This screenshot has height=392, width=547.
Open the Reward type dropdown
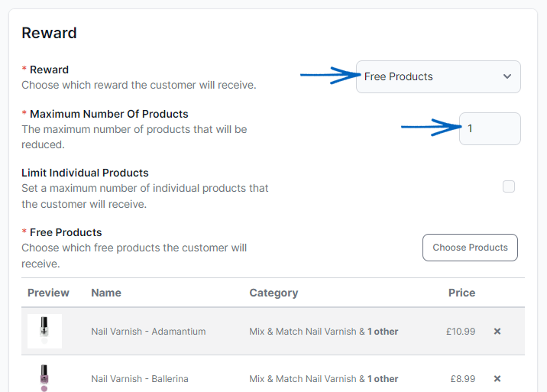[438, 76]
